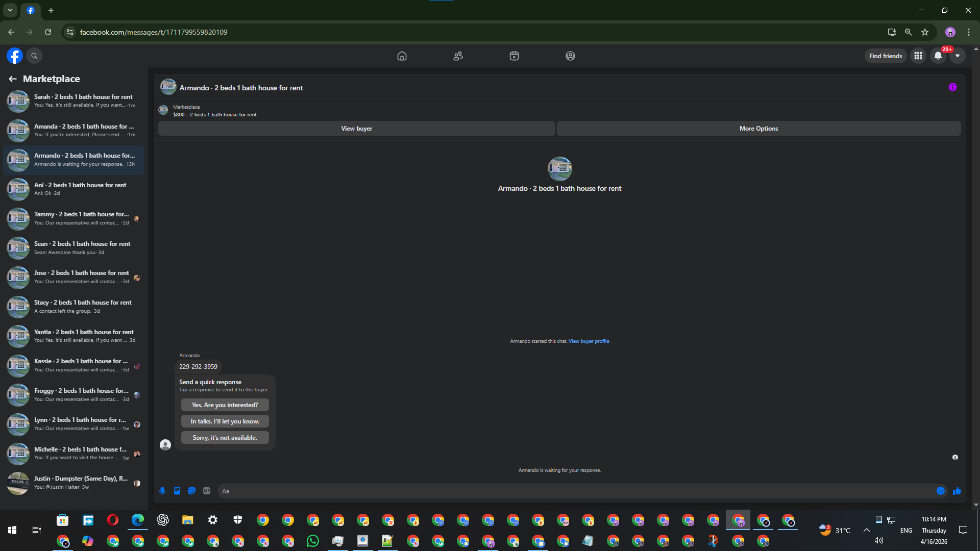
Task: Open Sarah's conversation in Marketplace list
Action: coord(73,101)
